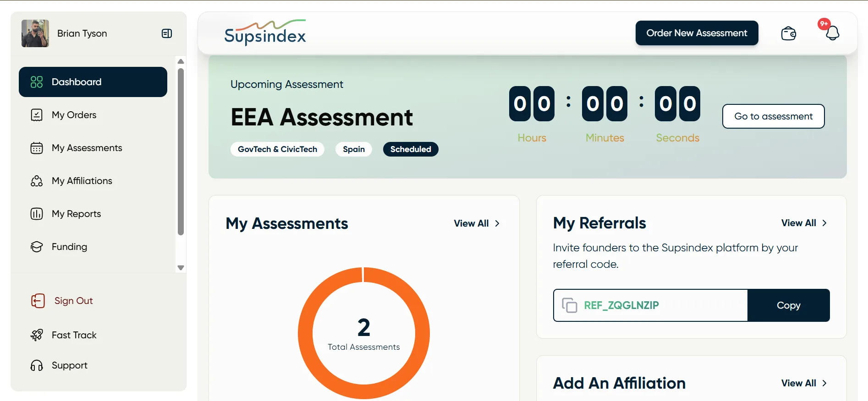Click chevron next to My Assessments View All
Image resolution: width=868 pixels, height=401 pixels.
(x=497, y=223)
